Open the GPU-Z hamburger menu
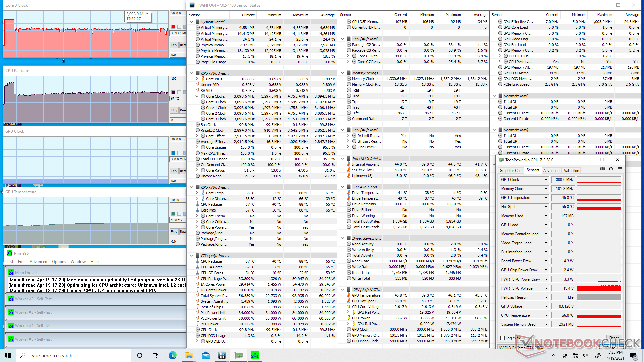This screenshot has width=644, height=362. pyautogui.click(x=620, y=169)
